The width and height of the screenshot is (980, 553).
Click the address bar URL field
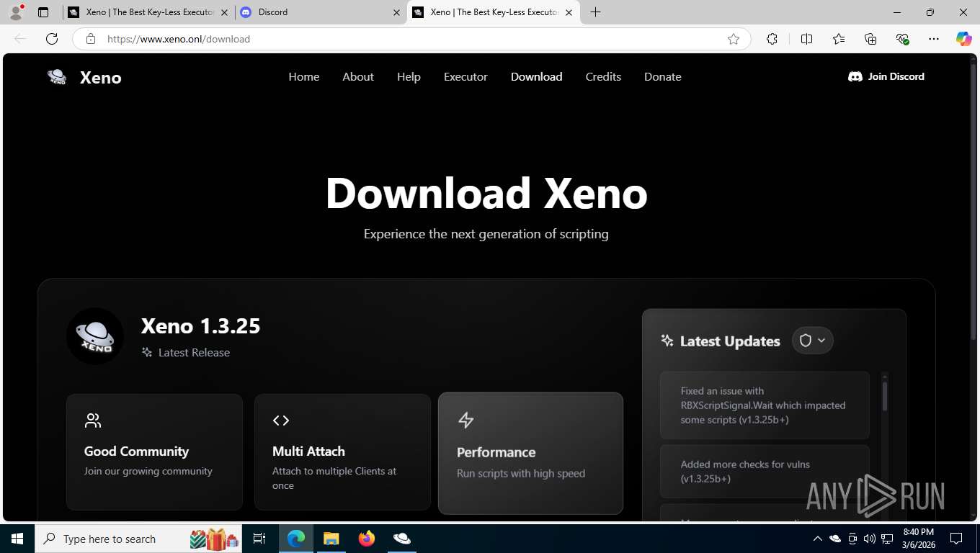411,39
